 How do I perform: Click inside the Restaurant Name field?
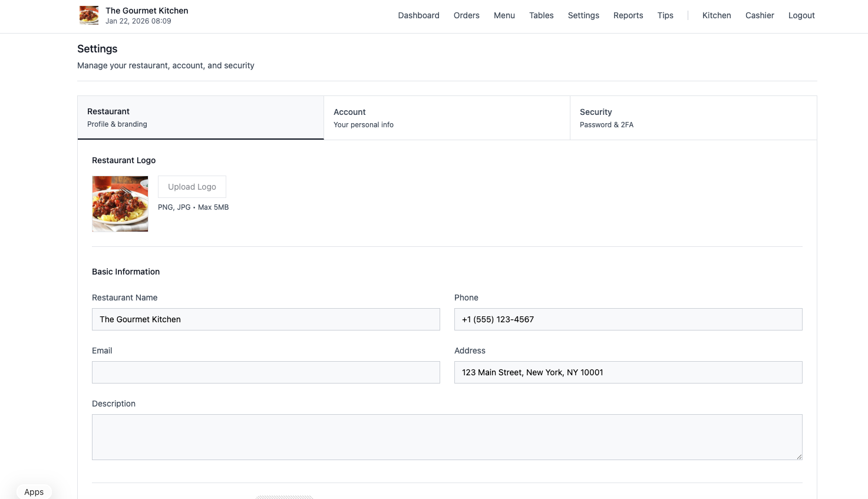[265, 319]
